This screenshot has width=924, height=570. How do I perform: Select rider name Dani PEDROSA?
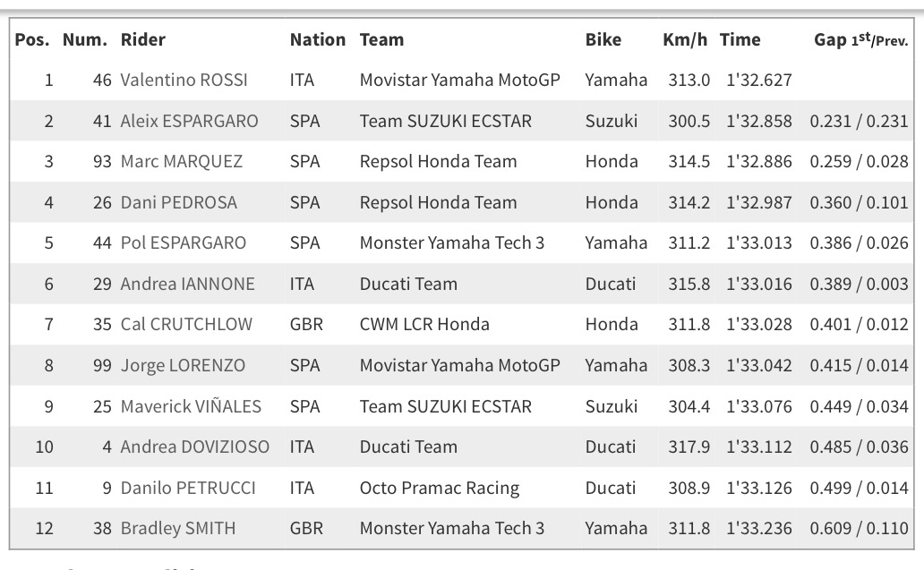point(178,202)
